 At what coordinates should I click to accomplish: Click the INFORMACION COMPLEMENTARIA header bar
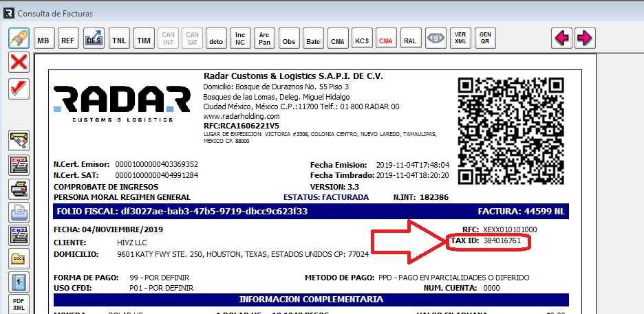click(311, 300)
